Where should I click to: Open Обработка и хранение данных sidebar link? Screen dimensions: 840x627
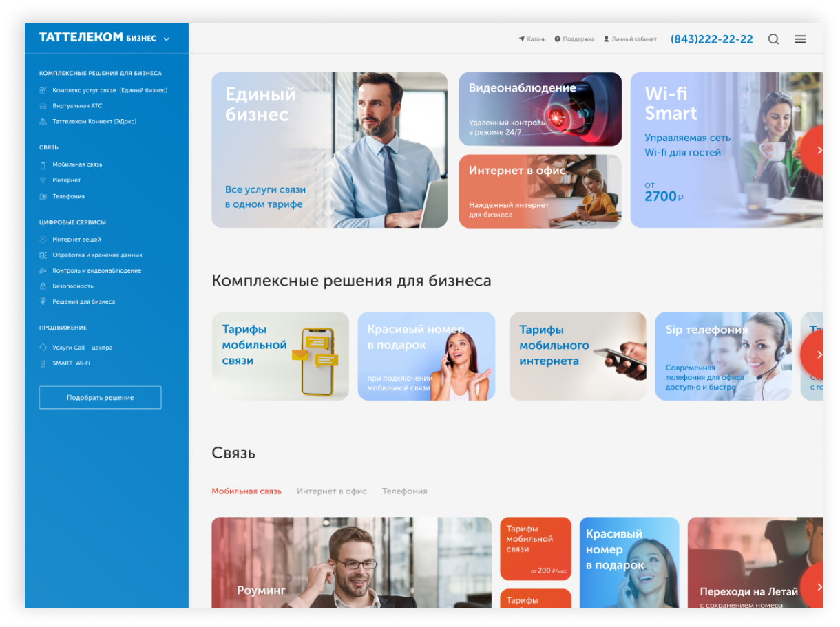click(97, 255)
